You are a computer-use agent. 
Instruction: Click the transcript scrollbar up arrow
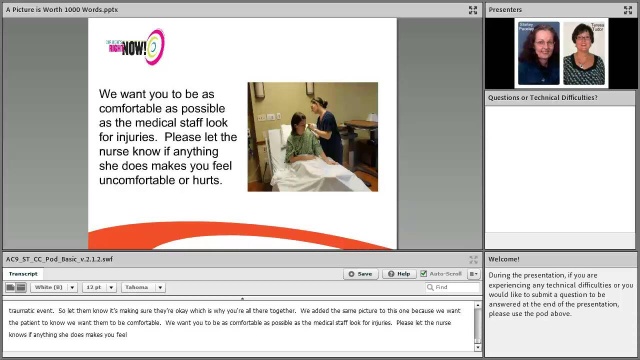478,305
